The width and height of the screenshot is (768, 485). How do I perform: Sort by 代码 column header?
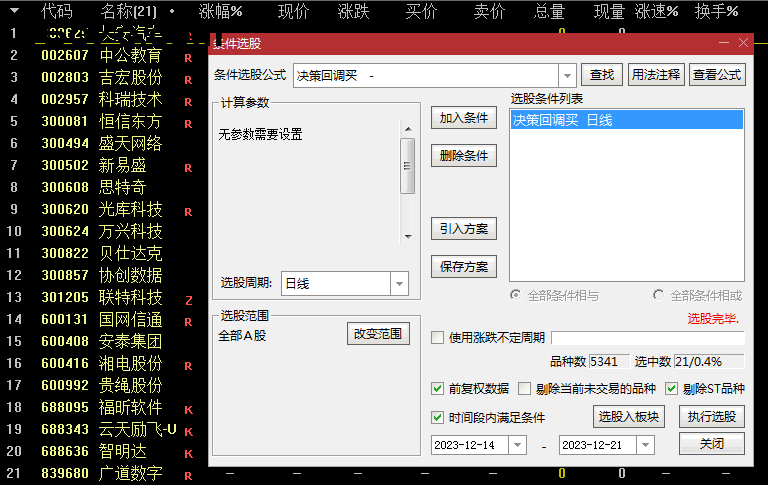(57, 11)
